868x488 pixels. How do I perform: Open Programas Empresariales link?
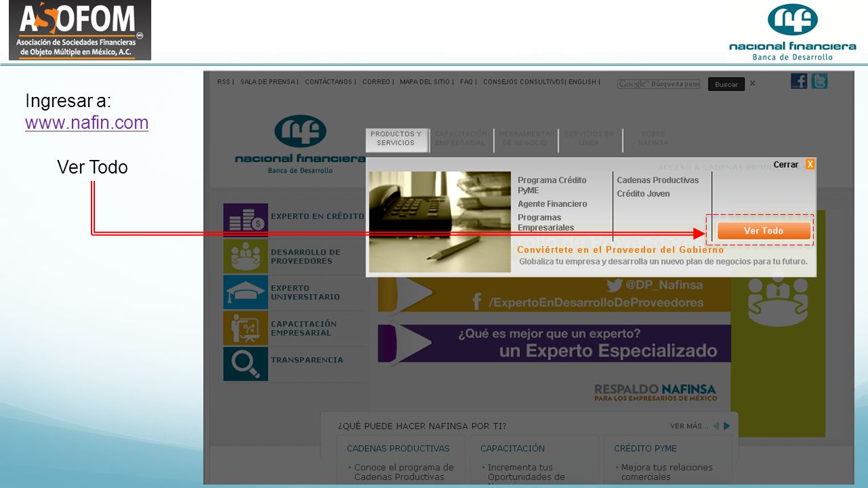[x=546, y=222]
